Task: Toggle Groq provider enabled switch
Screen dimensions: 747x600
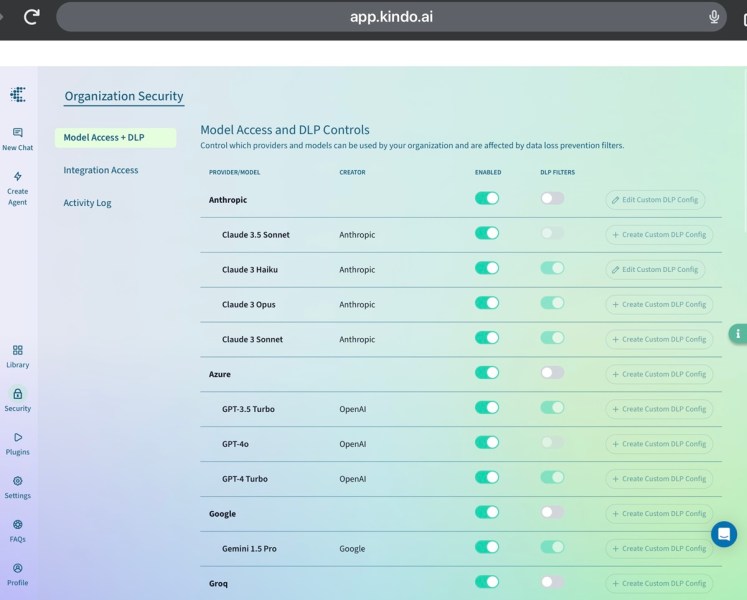Action: pos(486,581)
